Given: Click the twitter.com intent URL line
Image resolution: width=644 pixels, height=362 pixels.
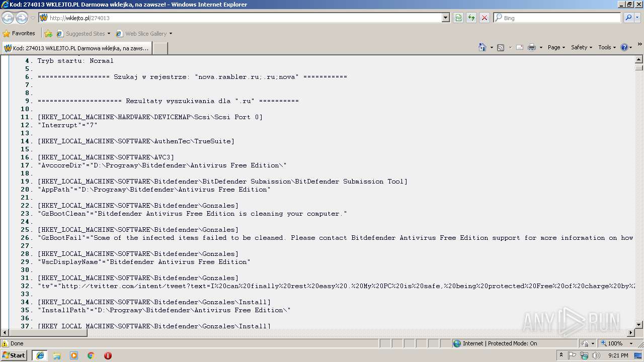Looking at the screenshot, I should [x=336, y=286].
